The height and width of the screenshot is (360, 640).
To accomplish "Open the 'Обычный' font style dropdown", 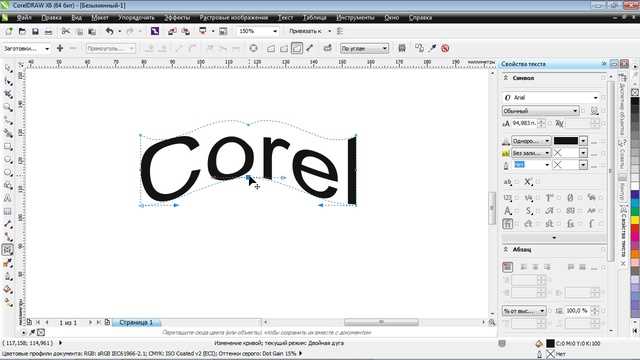I will [575, 111].
